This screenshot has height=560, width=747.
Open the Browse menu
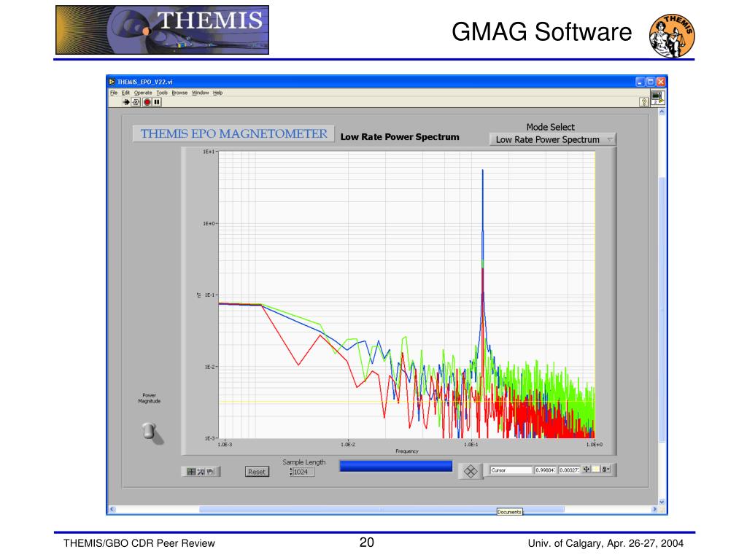click(x=179, y=93)
